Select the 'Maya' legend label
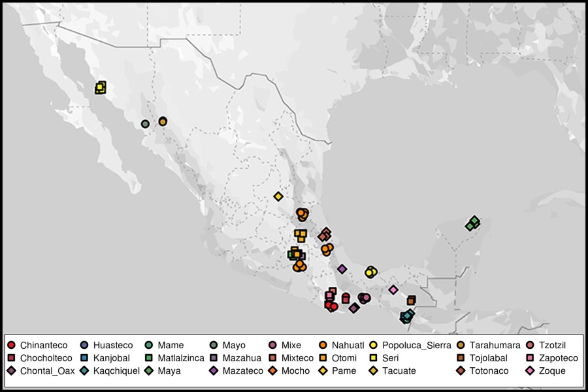Screen dimensions: 588x392 click(x=169, y=370)
